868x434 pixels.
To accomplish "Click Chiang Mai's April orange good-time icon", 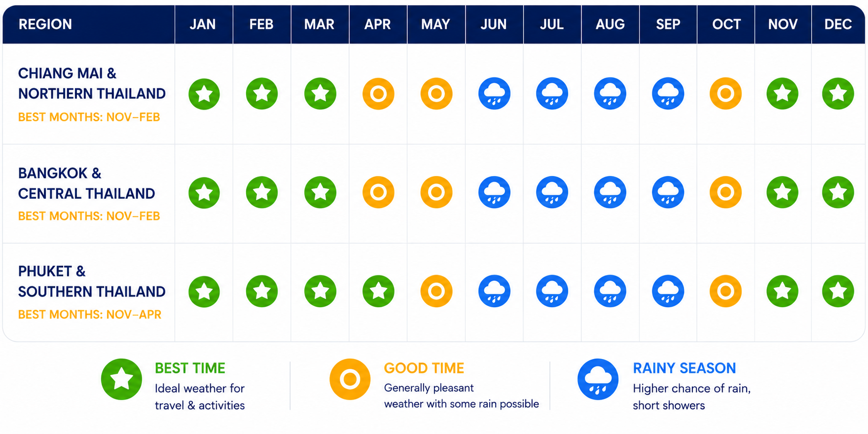I will [378, 93].
